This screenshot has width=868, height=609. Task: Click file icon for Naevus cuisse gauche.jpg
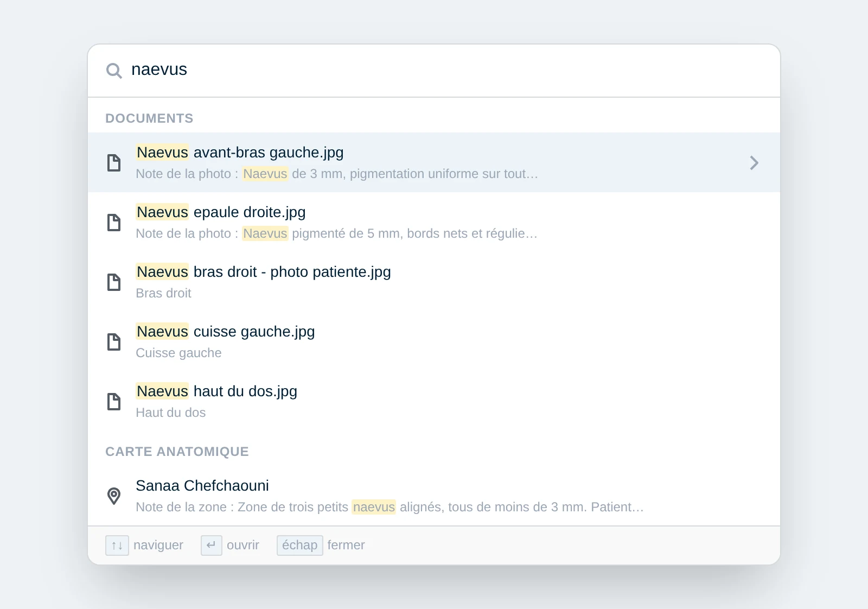(114, 342)
